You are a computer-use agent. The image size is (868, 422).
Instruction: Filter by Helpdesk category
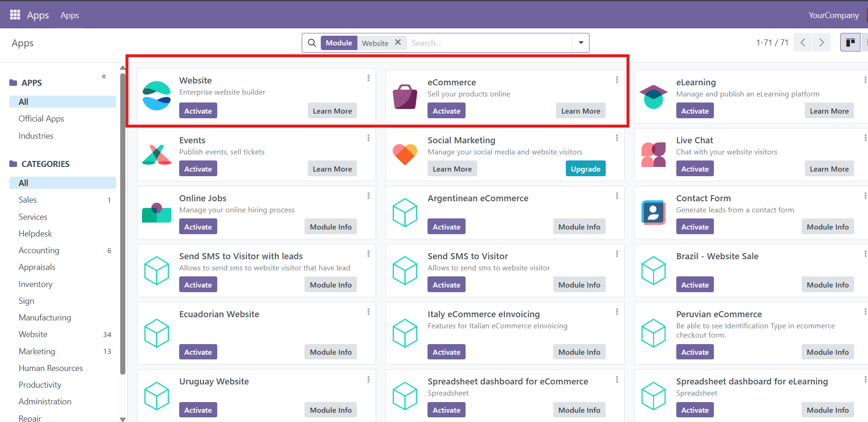tap(63, 234)
